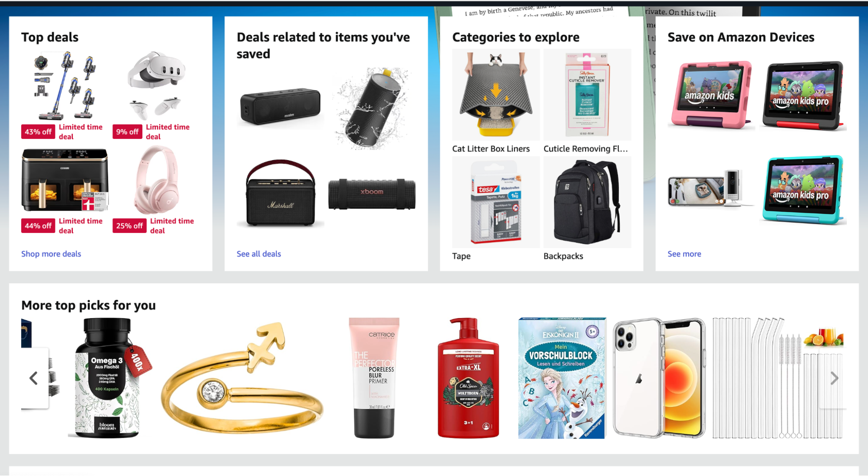Screen dimensions: 868x476
Task: Open the Old Spice Wolfthorn shower gel
Action: click(468, 378)
